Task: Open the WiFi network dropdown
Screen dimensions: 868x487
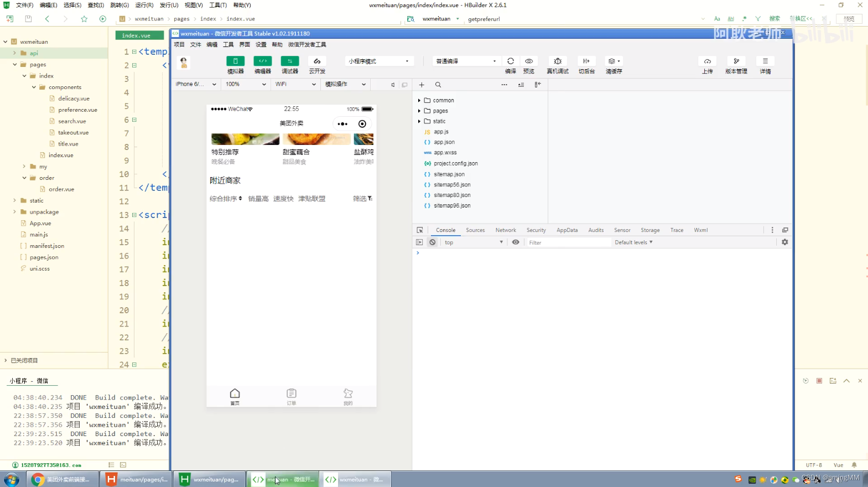Action: 295,84
